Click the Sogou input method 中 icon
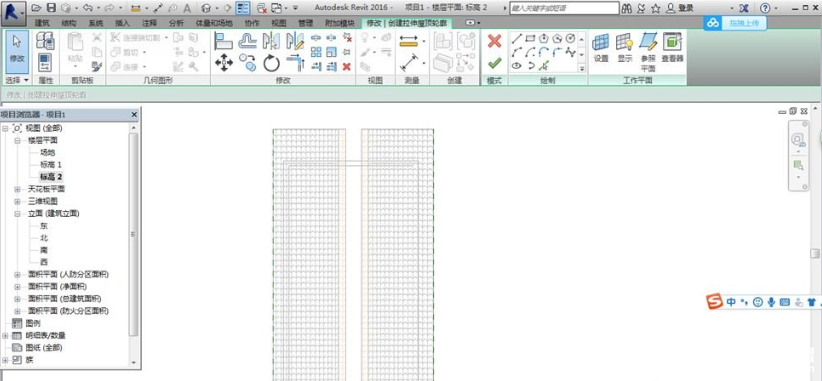The height and width of the screenshot is (381, 822). point(731,302)
